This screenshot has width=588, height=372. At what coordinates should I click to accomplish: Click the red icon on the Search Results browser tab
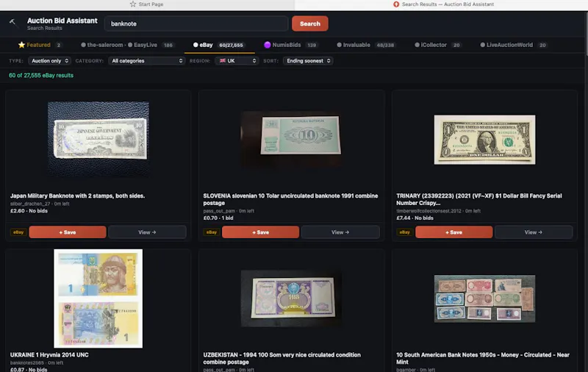coord(396,4)
